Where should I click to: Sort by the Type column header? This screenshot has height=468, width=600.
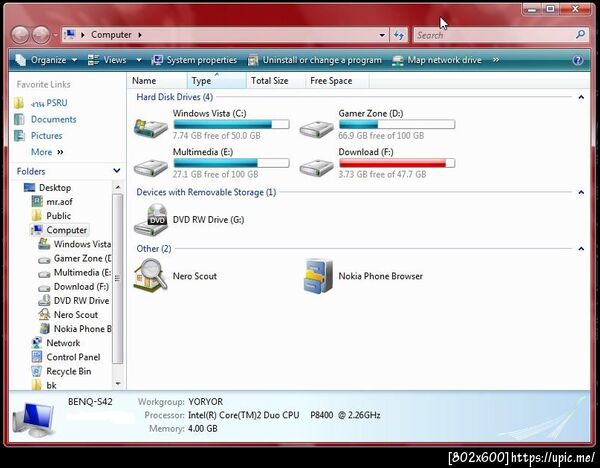217,81
